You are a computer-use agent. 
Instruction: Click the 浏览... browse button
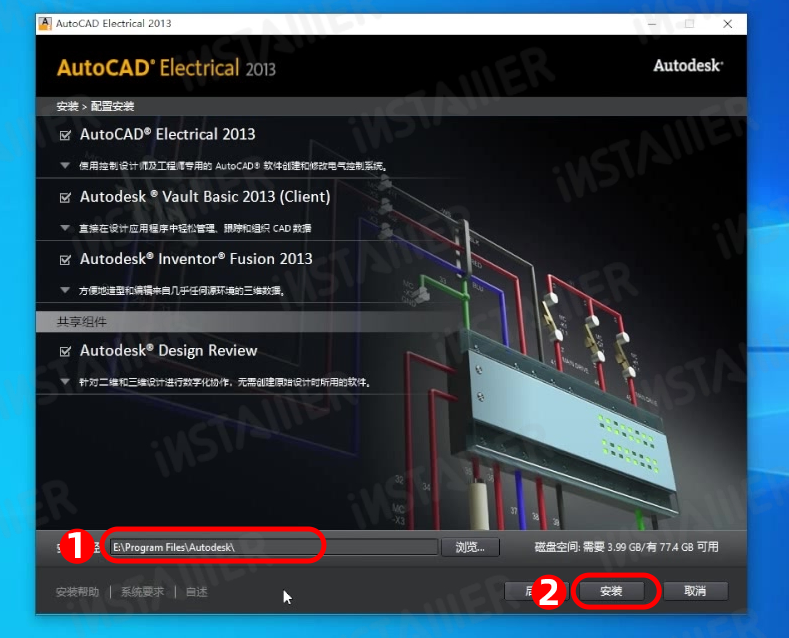(470, 547)
